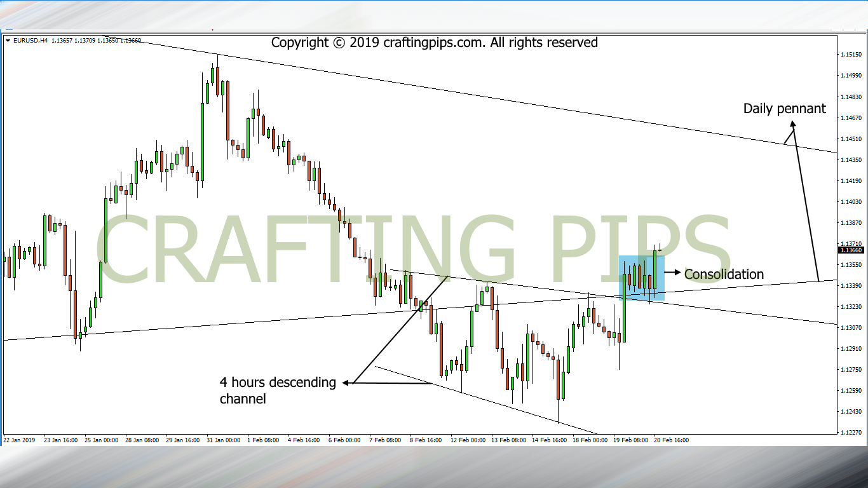Click price scale value 1.13070
The width and height of the screenshot is (868, 488).
pos(851,327)
